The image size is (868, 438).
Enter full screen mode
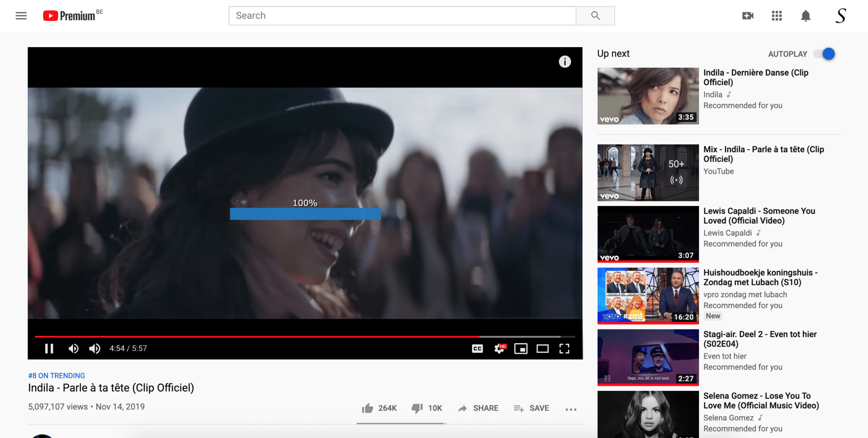point(564,349)
